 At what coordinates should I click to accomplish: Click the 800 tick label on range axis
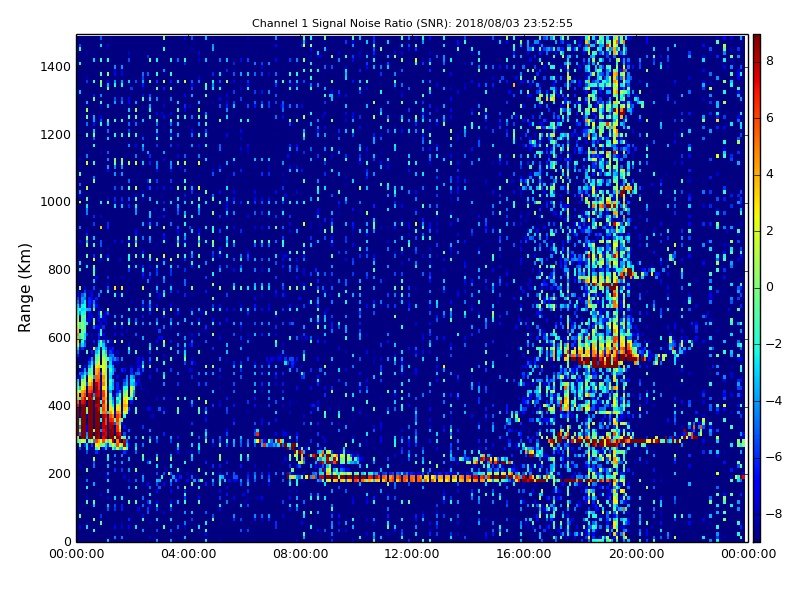click(x=59, y=270)
